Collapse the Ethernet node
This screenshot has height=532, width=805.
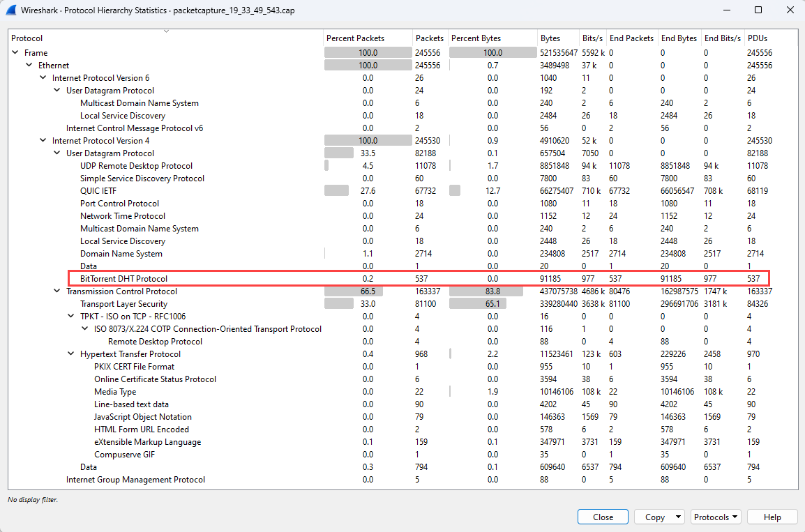[29, 65]
